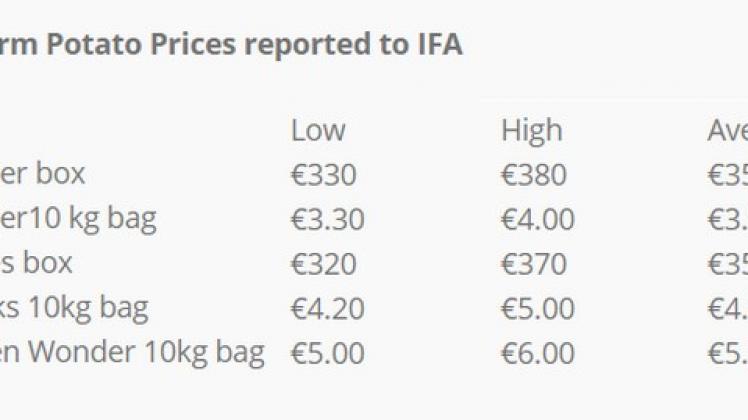Click the 'ks 10kg bag' row label
Screen dimensions: 748x420
coord(74,308)
